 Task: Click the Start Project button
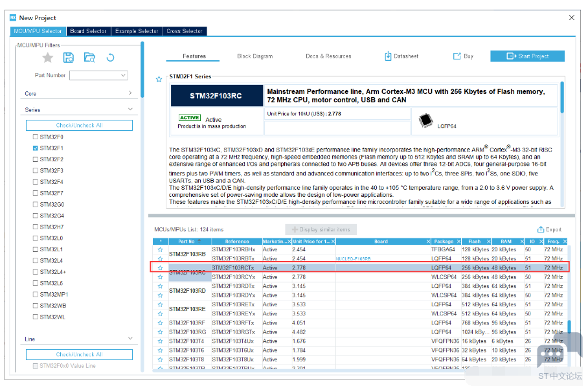527,56
